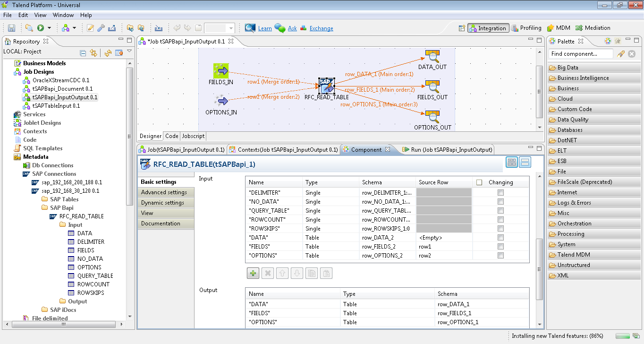Image resolution: width=644 pixels, height=344 pixels.
Task: Select the FIELDS_OUT component on canvas
Action: pyautogui.click(x=432, y=86)
